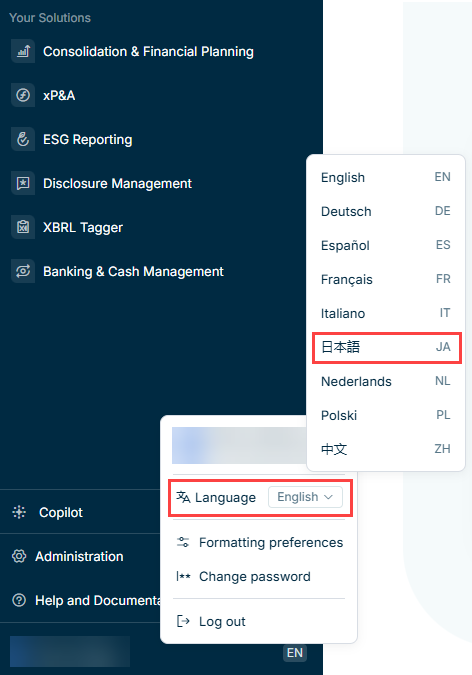This screenshot has height=675, width=472.
Task: Choose Français as the language
Action: pos(386,279)
